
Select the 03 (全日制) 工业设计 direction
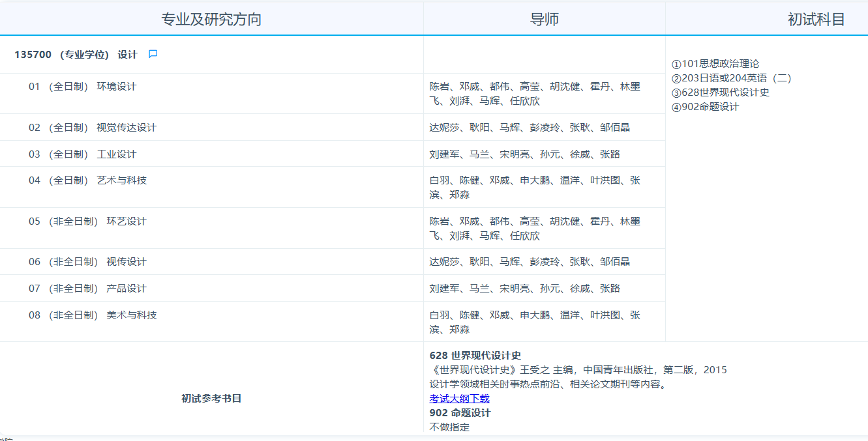pos(82,154)
